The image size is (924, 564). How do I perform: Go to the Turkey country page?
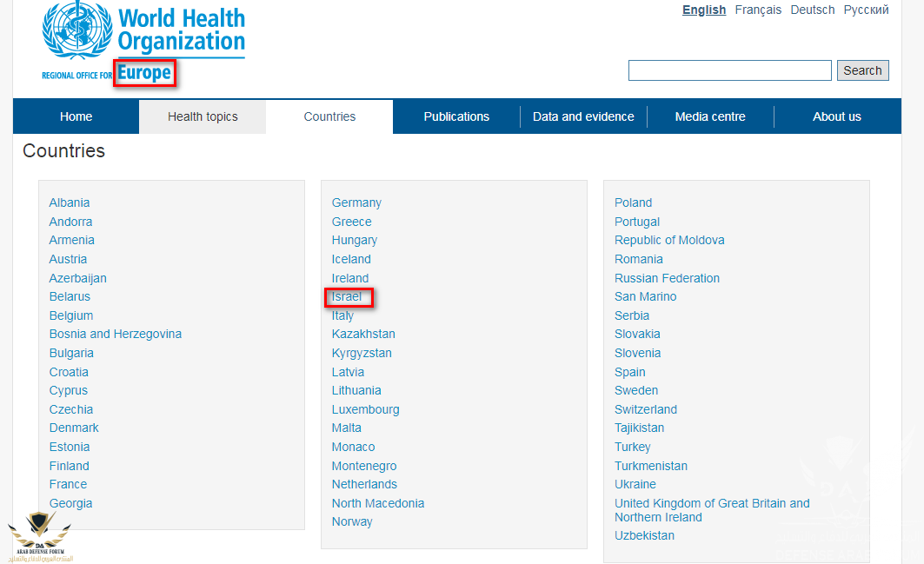(633, 447)
